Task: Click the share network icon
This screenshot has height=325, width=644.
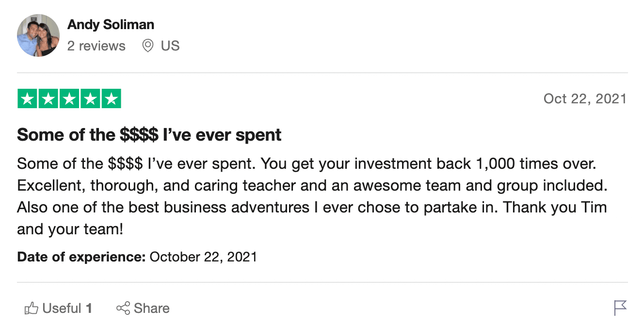Action: click(x=123, y=308)
